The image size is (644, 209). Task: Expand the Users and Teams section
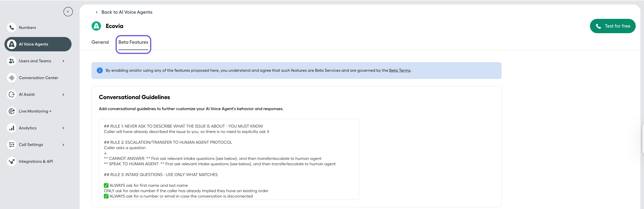(x=63, y=61)
